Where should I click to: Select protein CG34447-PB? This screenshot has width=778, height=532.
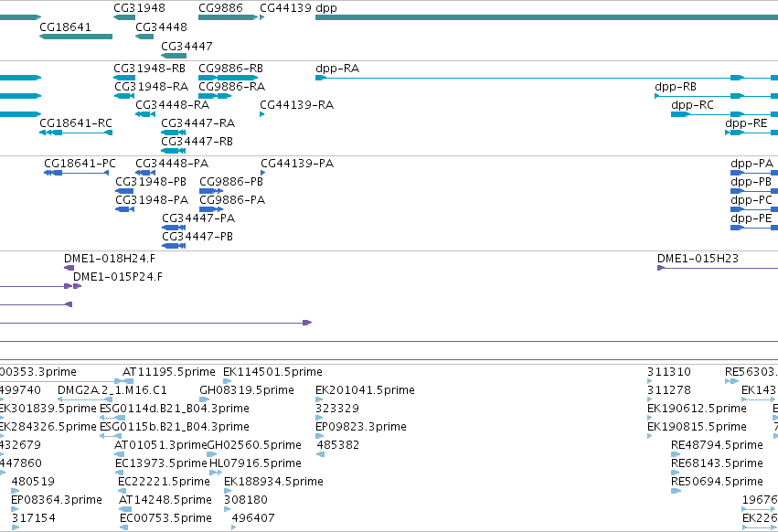(197, 237)
